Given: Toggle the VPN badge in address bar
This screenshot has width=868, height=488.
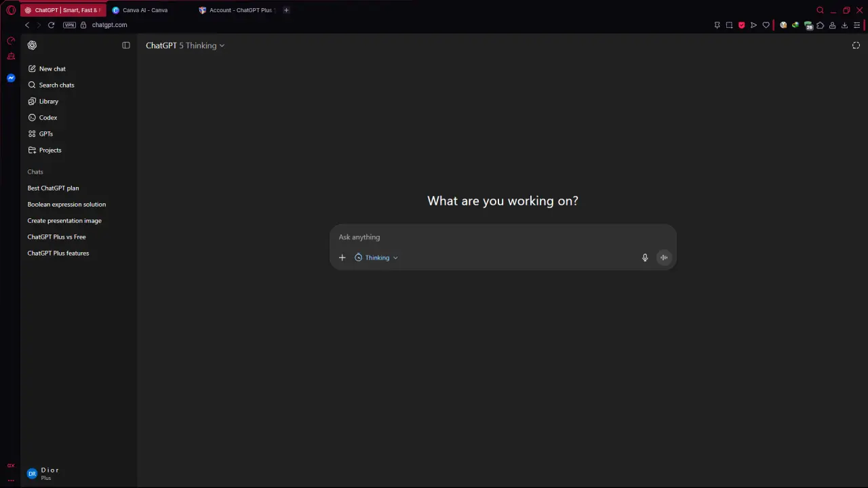Looking at the screenshot, I should (x=69, y=25).
